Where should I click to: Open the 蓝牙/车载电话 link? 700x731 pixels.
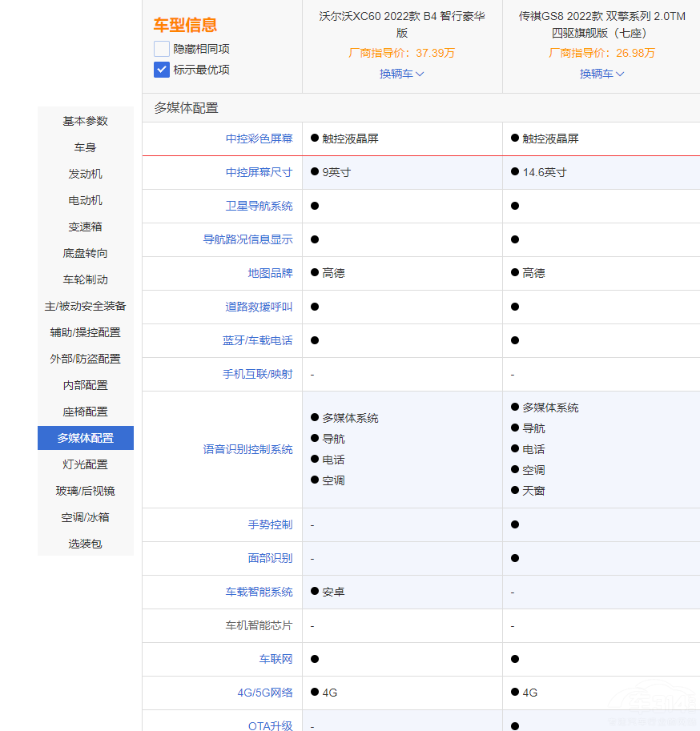click(x=259, y=339)
